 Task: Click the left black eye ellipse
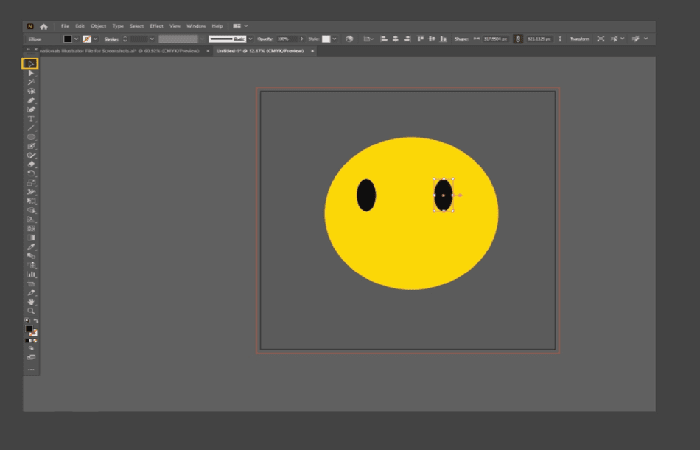pos(367,195)
